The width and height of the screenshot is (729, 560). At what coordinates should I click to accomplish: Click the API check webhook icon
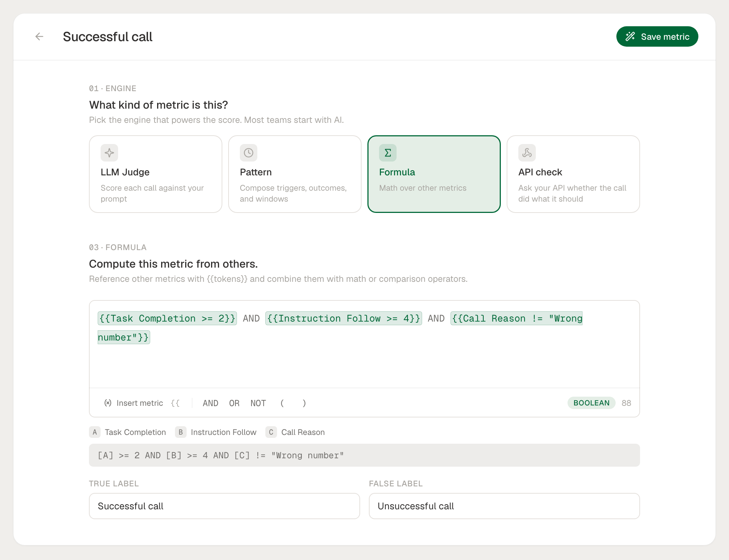click(x=527, y=153)
